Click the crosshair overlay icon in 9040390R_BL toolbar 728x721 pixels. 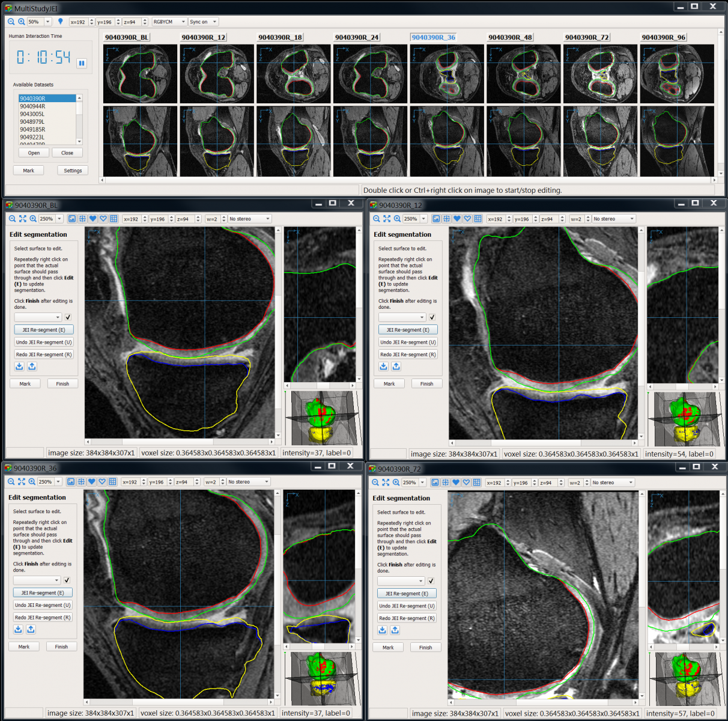pos(82,219)
